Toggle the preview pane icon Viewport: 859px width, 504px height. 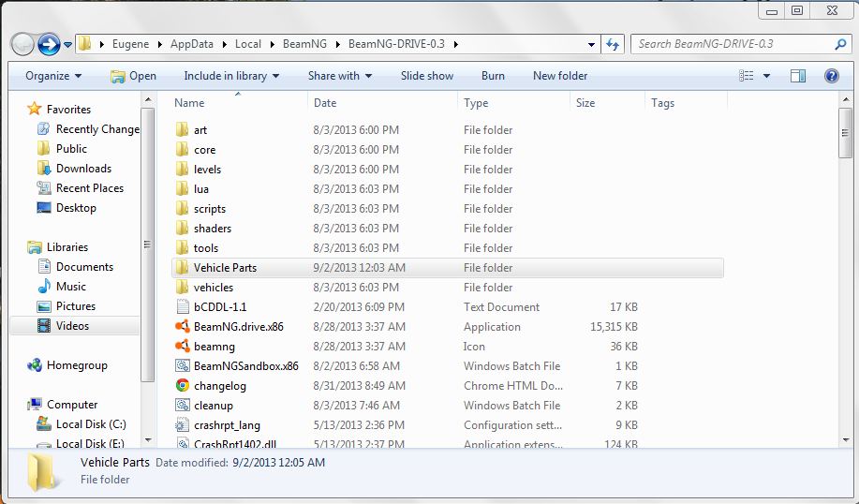798,76
